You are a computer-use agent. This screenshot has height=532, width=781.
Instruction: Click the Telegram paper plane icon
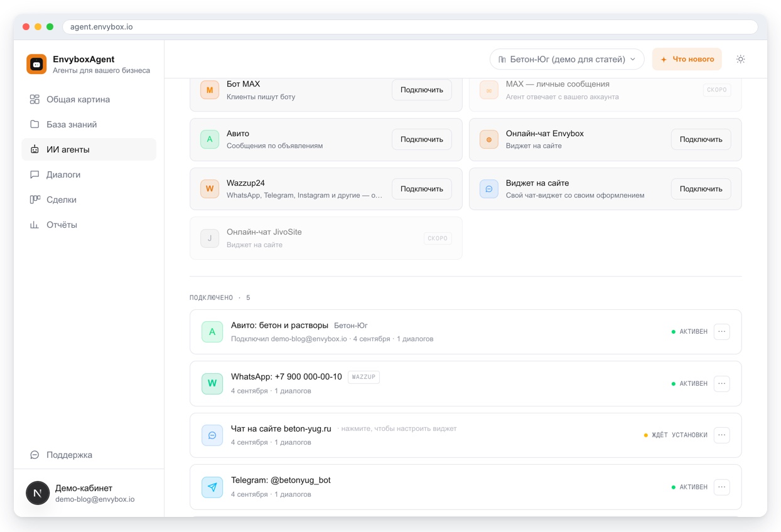coord(212,487)
